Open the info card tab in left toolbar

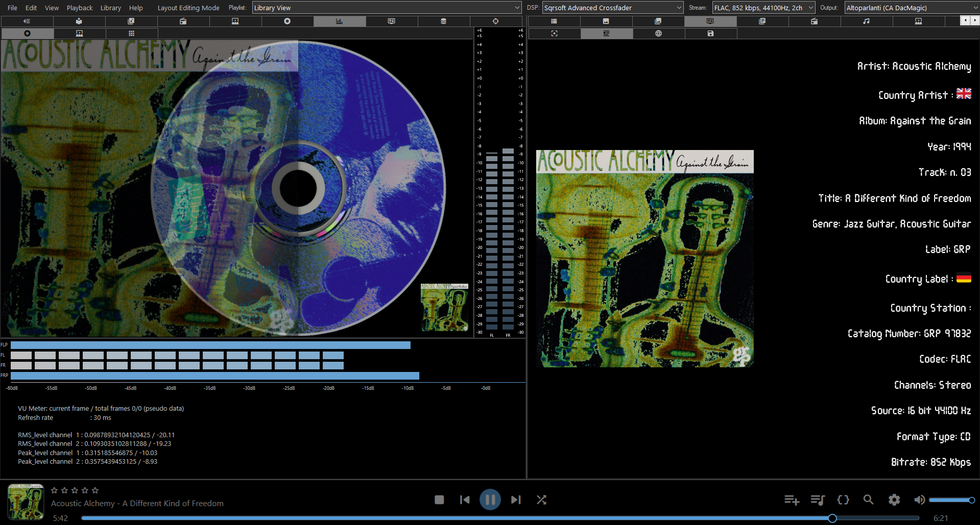pos(392,21)
